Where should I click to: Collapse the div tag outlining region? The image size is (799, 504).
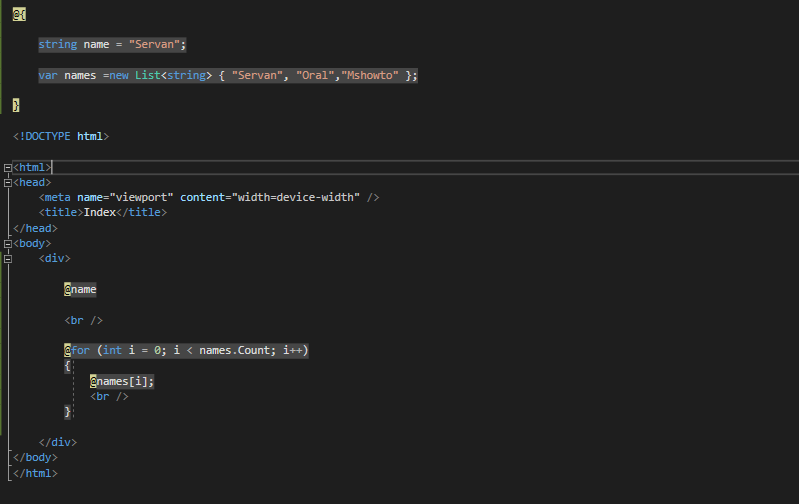8,259
